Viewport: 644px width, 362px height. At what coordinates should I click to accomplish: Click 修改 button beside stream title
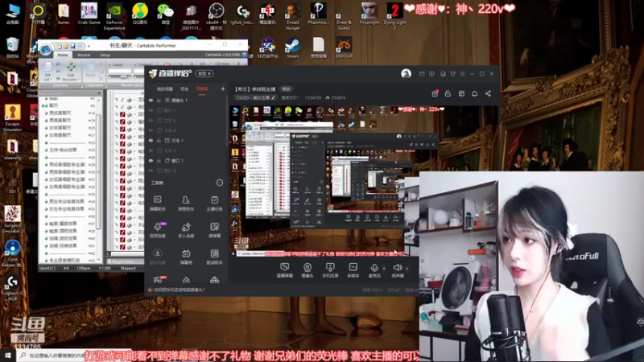(x=286, y=89)
